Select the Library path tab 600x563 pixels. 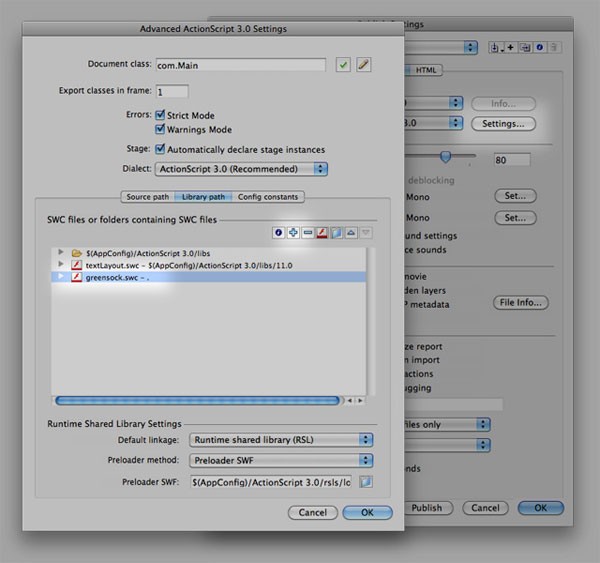203,197
